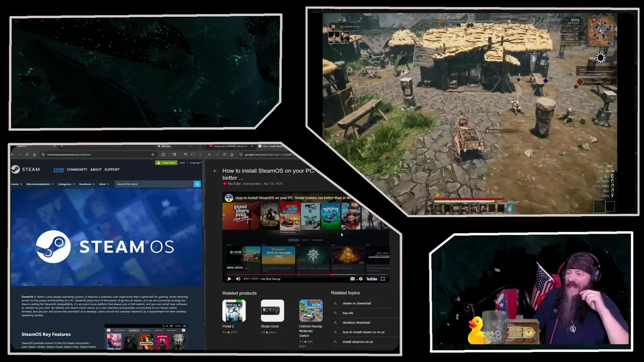
Task: Open the Steam Deck related product thumbnail
Action: (272, 311)
